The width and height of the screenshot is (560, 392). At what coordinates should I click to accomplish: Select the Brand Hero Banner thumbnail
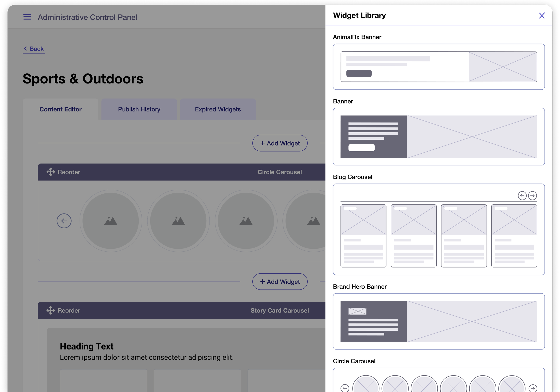(x=439, y=321)
